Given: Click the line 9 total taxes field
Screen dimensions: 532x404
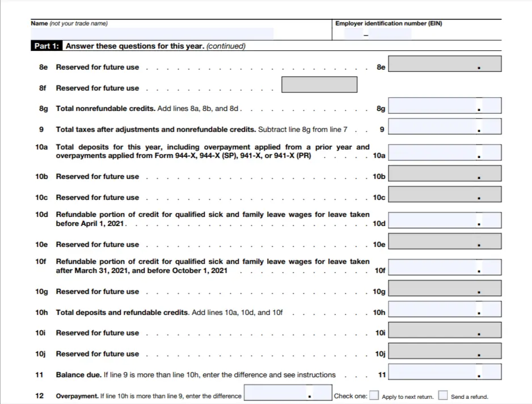Looking at the screenshot, I should pos(445,126).
